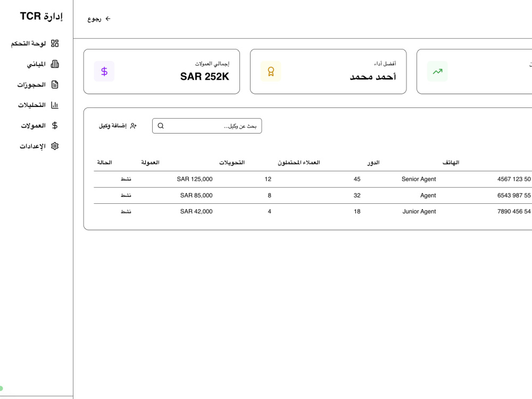Click the leads value 18
Image resolution: width=532 pixels, height=399 pixels.
(357, 211)
